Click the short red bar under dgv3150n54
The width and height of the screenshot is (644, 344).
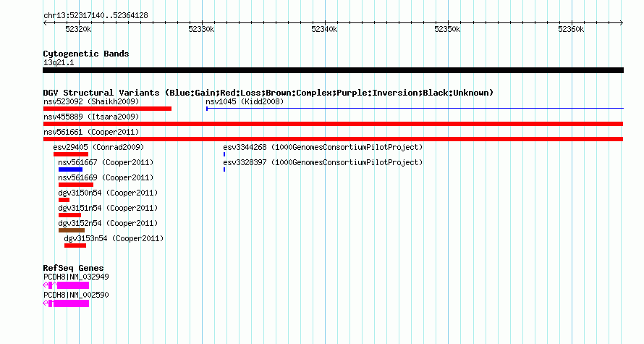(x=64, y=200)
